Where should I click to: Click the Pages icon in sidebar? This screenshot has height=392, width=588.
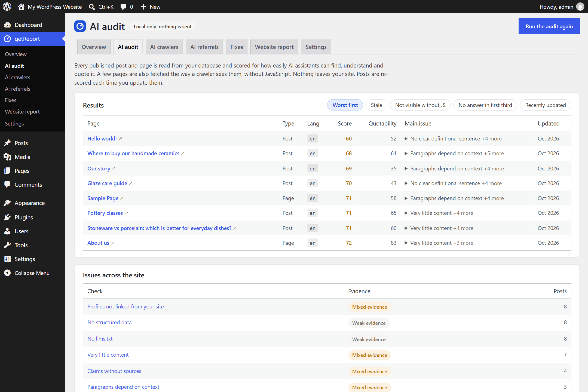click(x=8, y=171)
